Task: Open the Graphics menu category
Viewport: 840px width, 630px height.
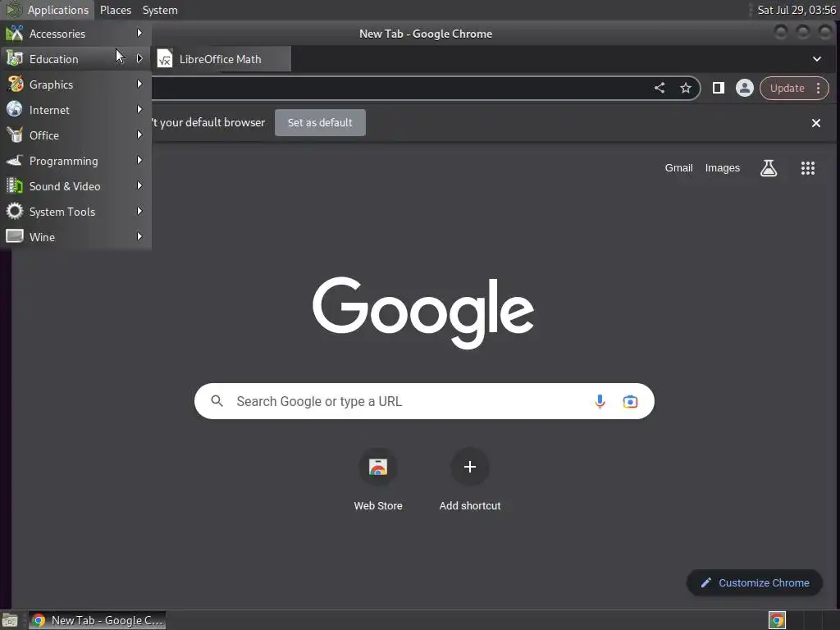Action: (x=75, y=84)
